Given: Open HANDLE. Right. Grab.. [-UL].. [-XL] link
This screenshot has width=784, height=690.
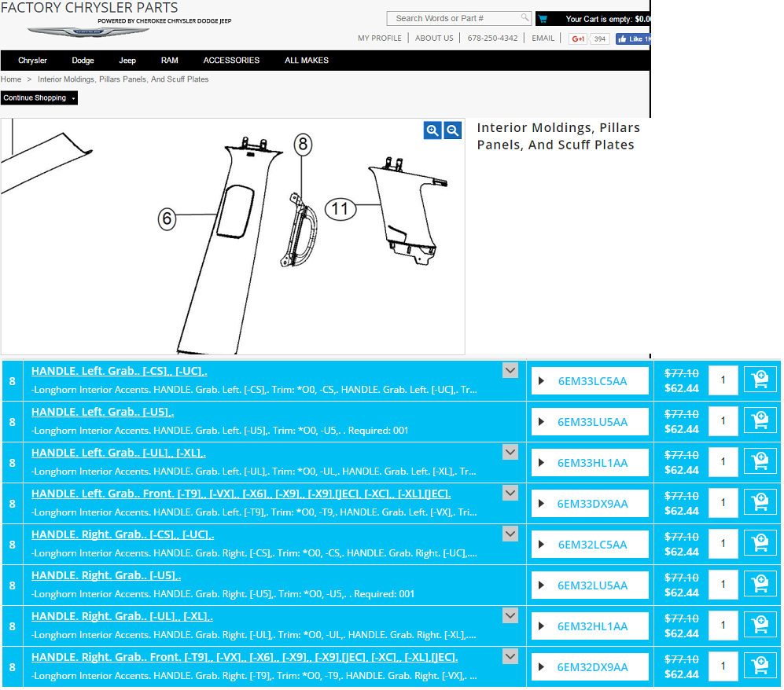Looking at the screenshot, I should (x=122, y=617).
